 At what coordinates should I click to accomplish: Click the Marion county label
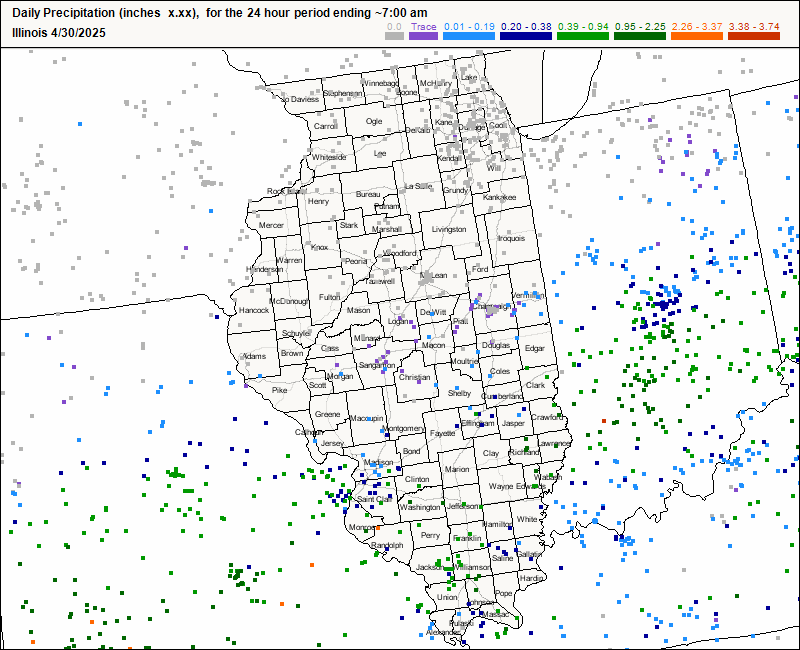(x=457, y=469)
